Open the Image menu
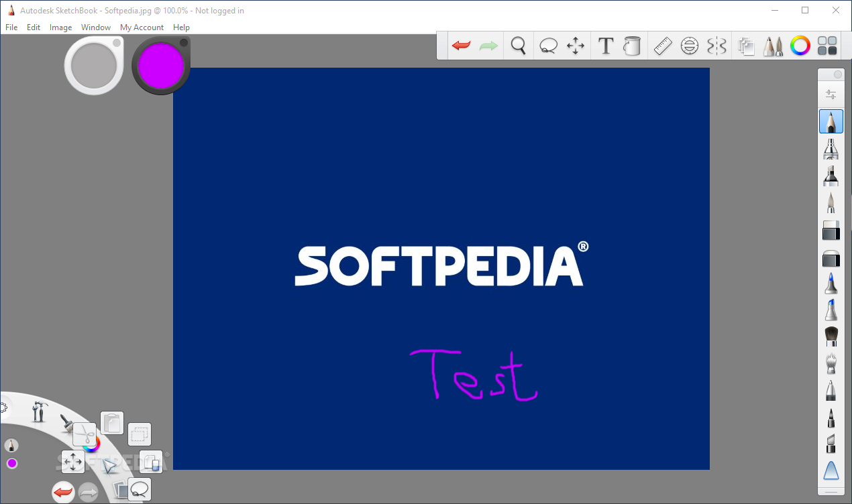Image resolution: width=852 pixels, height=504 pixels. 60,27
